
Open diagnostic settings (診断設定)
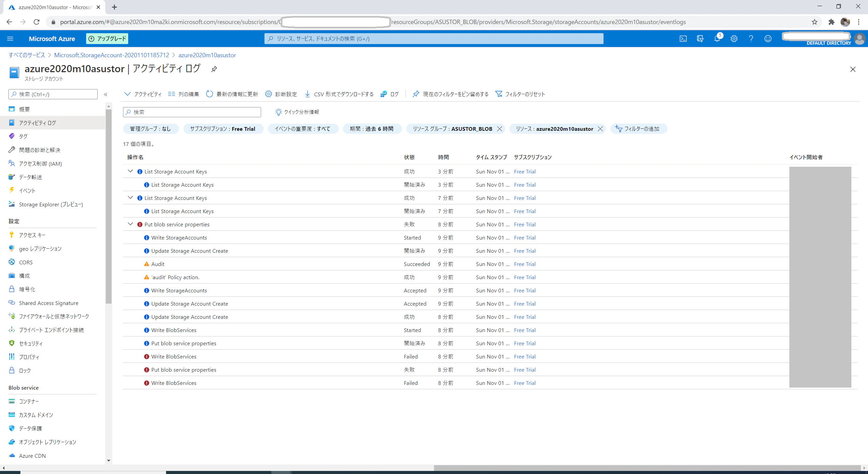pyautogui.click(x=281, y=94)
